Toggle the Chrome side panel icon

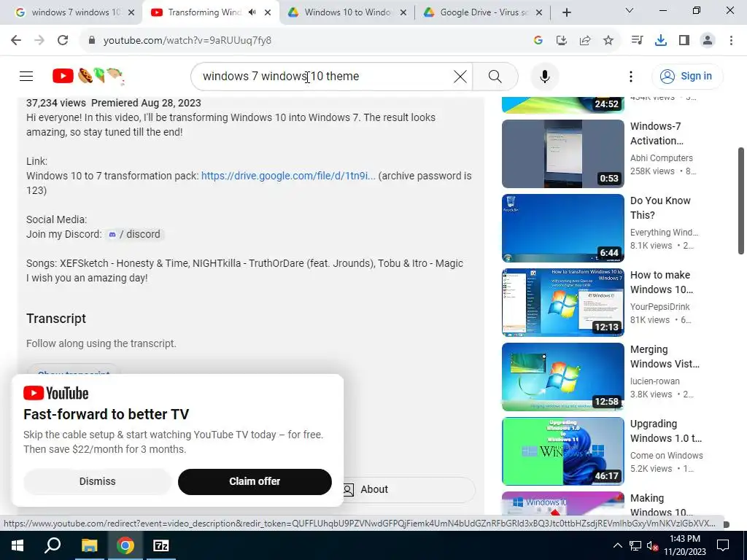[x=684, y=41]
